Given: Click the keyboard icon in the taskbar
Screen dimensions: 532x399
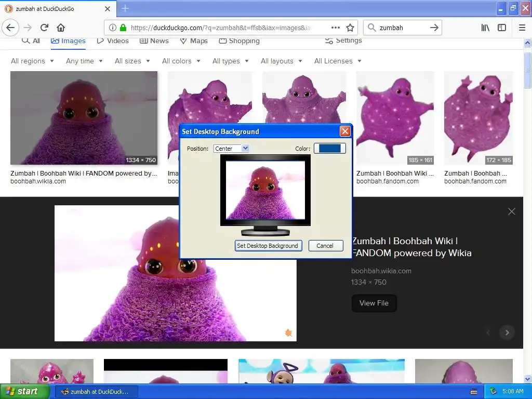Looking at the screenshot, I should click(x=474, y=392).
